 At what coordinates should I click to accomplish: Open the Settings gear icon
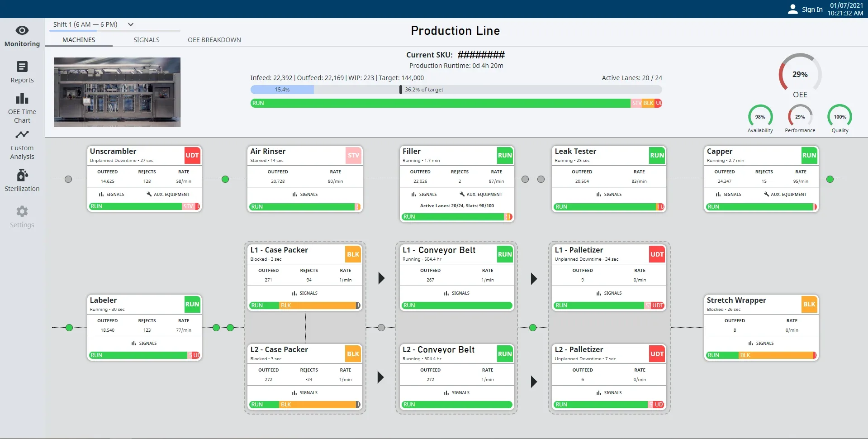click(22, 211)
